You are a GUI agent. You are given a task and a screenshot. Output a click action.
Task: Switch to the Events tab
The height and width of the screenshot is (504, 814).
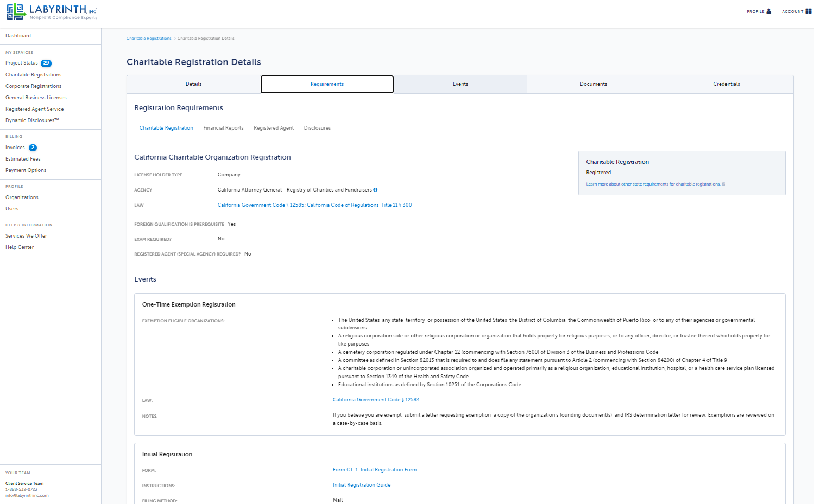point(460,84)
